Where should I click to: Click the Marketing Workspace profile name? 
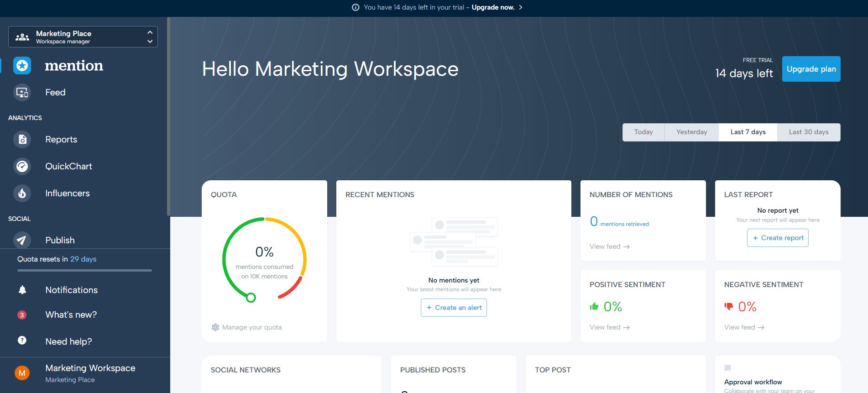90,368
